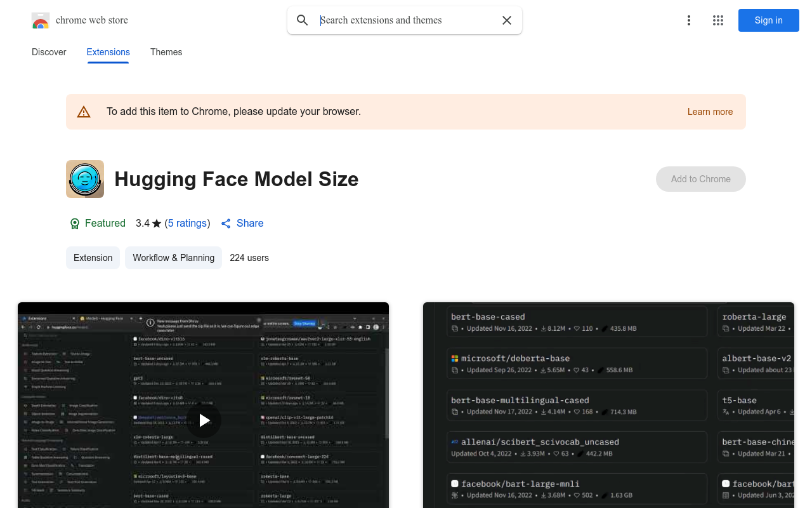Image resolution: width=812 pixels, height=508 pixels.
Task: Click the 224 users text
Action: [x=249, y=258]
